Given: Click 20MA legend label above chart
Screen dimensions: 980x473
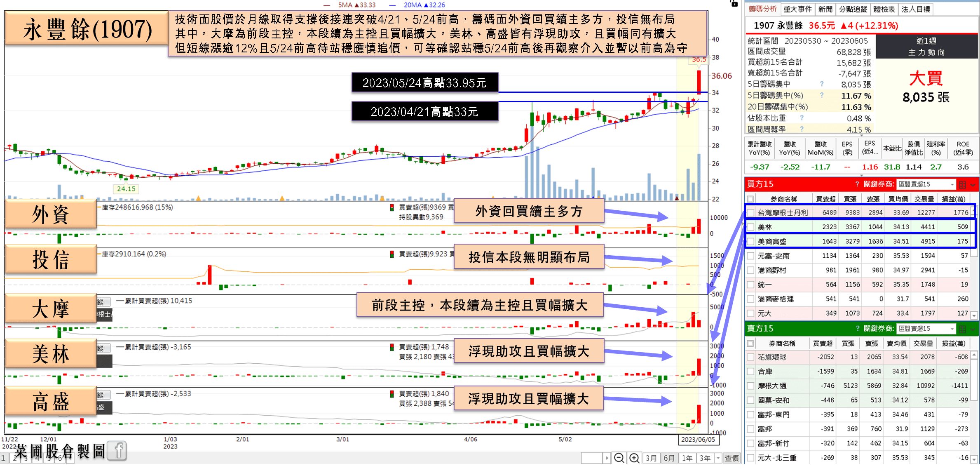Looking at the screenshot, I should click(x=424, y=5).
